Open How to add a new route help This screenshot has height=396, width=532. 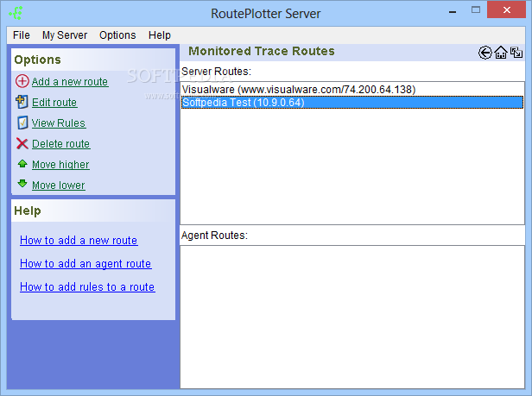click(79, 241)
